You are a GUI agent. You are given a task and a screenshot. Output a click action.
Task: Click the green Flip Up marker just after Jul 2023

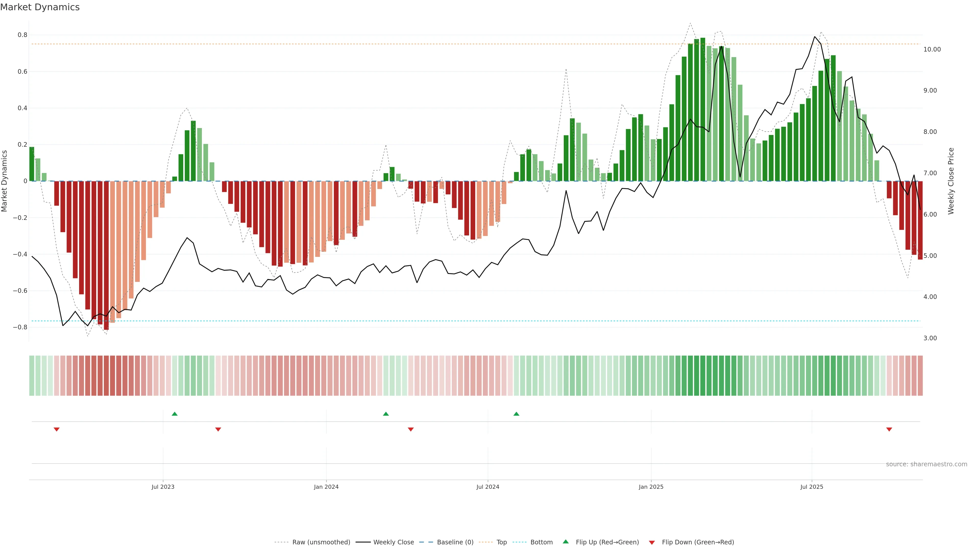[175, 414]
